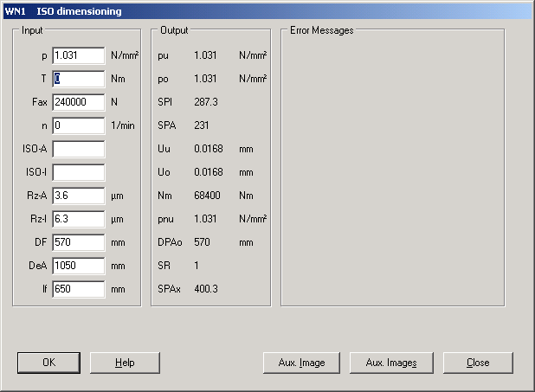Click the Rz-I field showing 6.3

tap(78, 219)
